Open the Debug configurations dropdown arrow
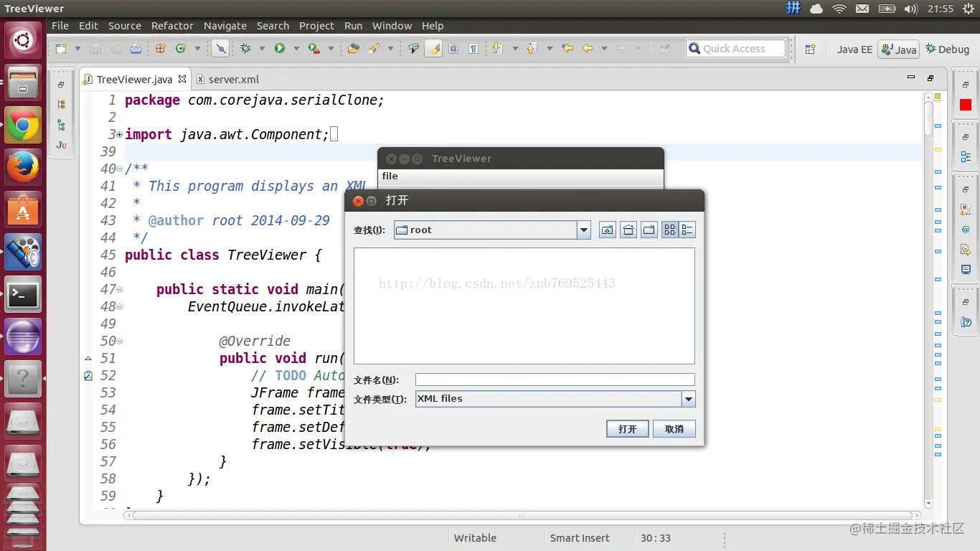The height and width of the screenshot is (551, 980). 262,49
